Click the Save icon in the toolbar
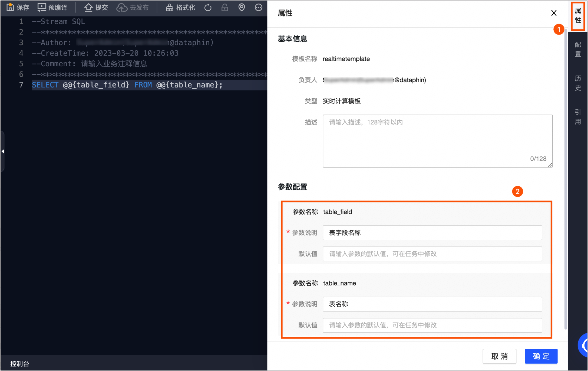588x371 pixels. pyautogui.click(x=10, y=7)
